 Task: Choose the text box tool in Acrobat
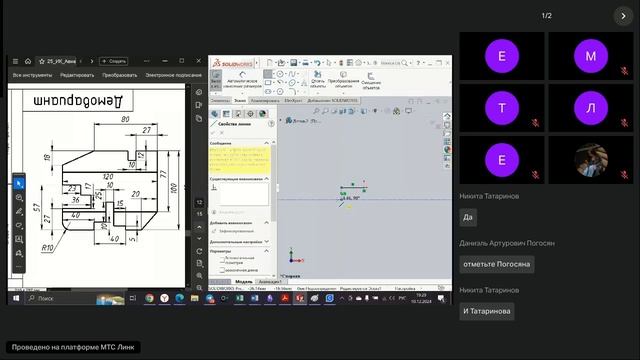tap(19, 239)
